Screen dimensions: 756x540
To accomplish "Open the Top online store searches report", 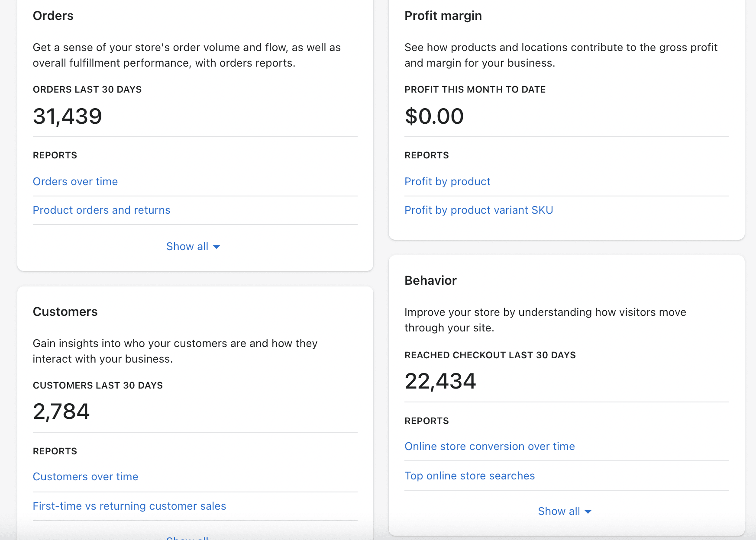I will pyautogui.click(x=469, y=476).
